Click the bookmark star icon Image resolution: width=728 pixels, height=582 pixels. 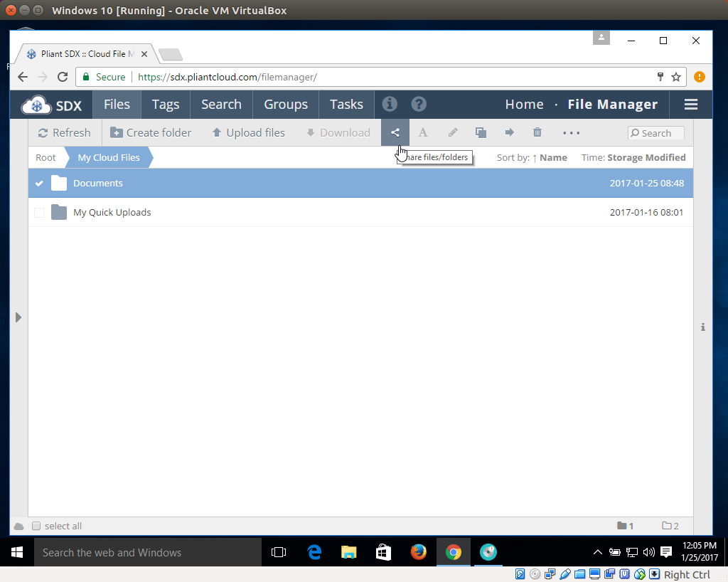(x=676, y=77)
